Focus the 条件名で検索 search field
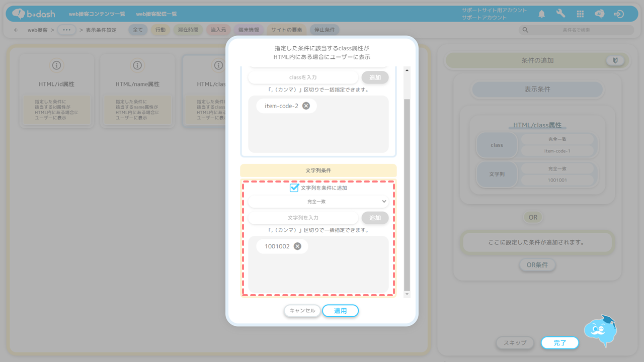The height and width of the screenshot is (362, 644). tap(576, 30)
